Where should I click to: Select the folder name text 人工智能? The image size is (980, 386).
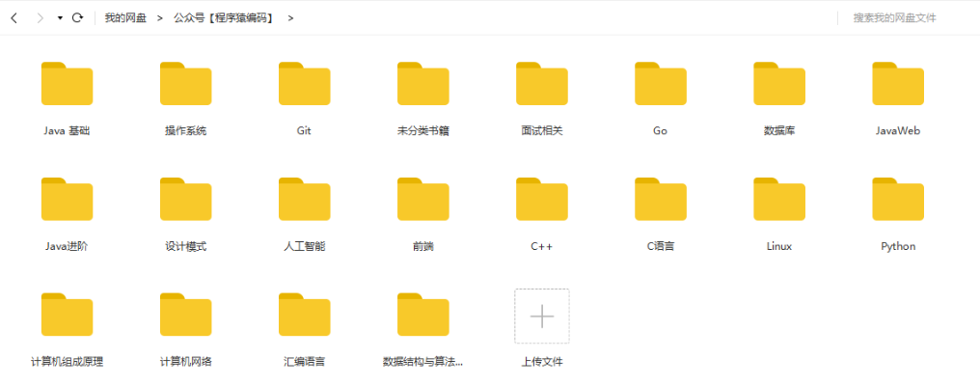[x=305, y=246]
